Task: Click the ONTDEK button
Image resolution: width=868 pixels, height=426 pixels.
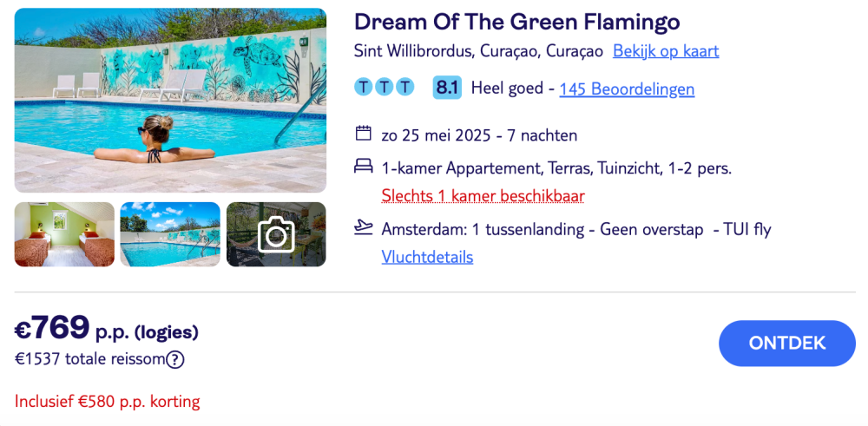Action: click(x=787, y=343)
